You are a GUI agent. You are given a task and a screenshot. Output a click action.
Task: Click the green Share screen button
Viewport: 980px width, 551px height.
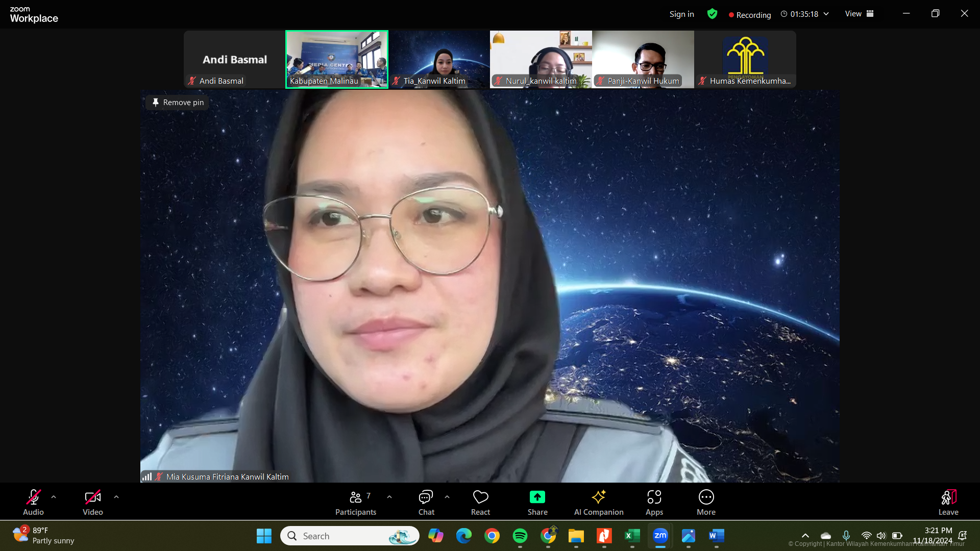point(537,502)
